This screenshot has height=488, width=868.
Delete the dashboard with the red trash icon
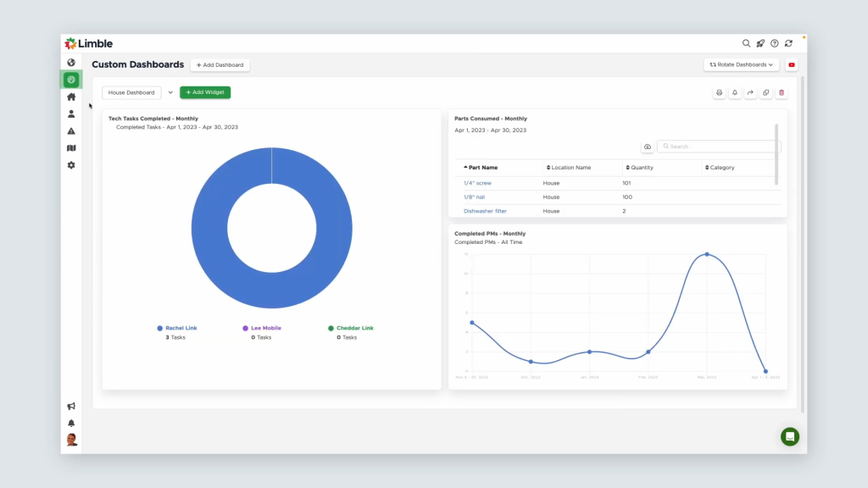click(x=782, y=92)
